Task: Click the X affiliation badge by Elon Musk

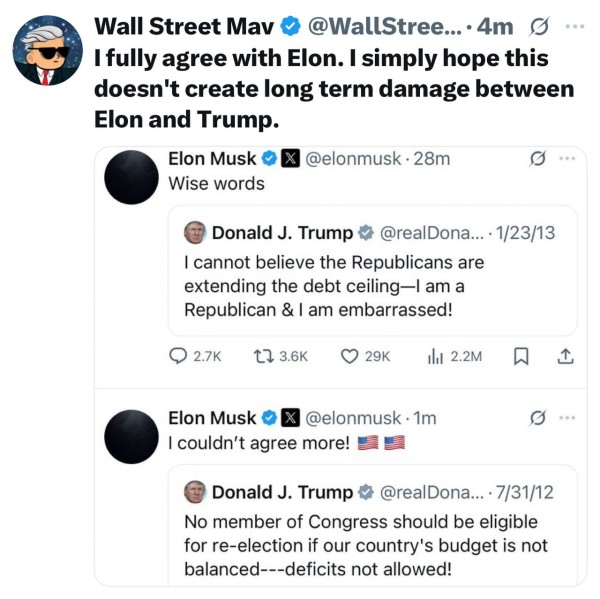Action: (290, 158)
